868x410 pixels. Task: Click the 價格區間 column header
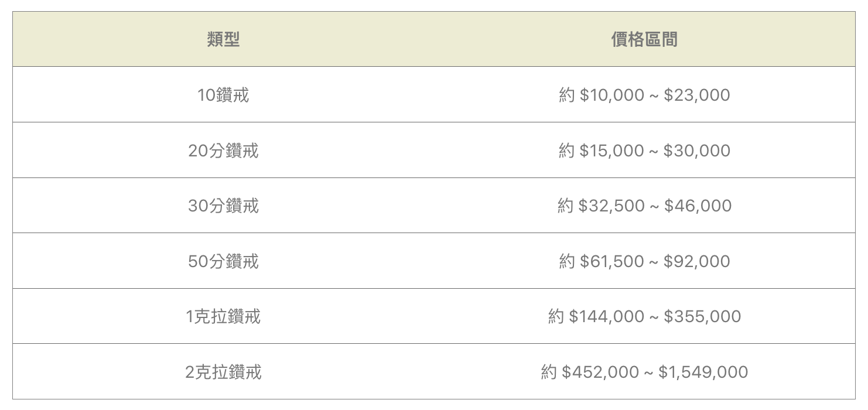pos(644,39)
